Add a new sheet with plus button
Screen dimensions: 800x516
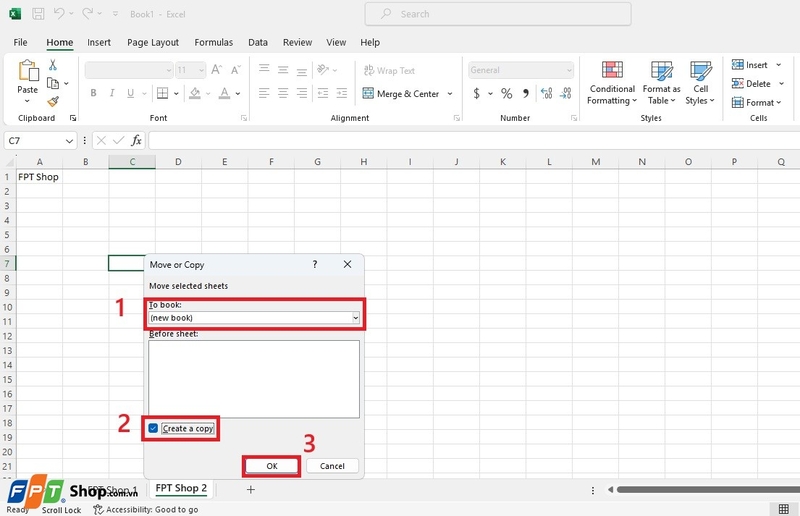(251, 489)
